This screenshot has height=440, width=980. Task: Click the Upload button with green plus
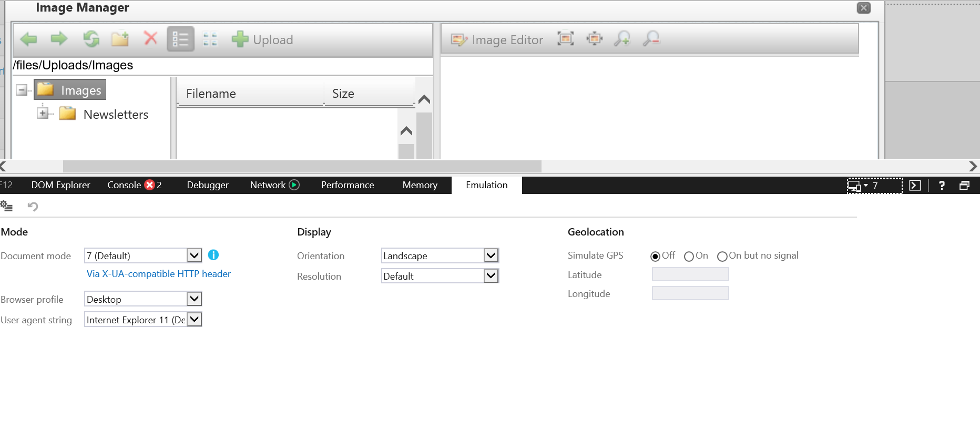point(262,39)
